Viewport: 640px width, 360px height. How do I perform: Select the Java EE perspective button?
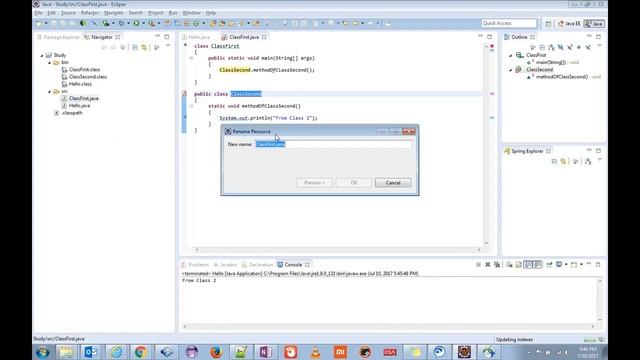point(569,24)
